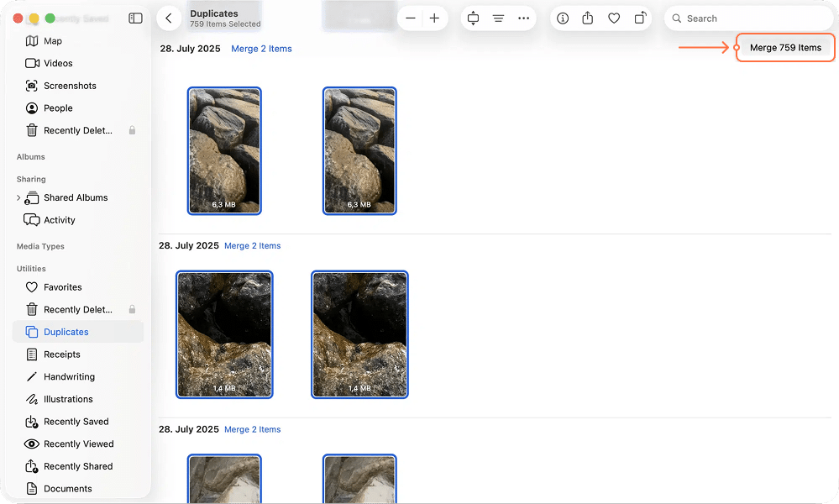Zoom in with the plus button

(x=434, y=18)
